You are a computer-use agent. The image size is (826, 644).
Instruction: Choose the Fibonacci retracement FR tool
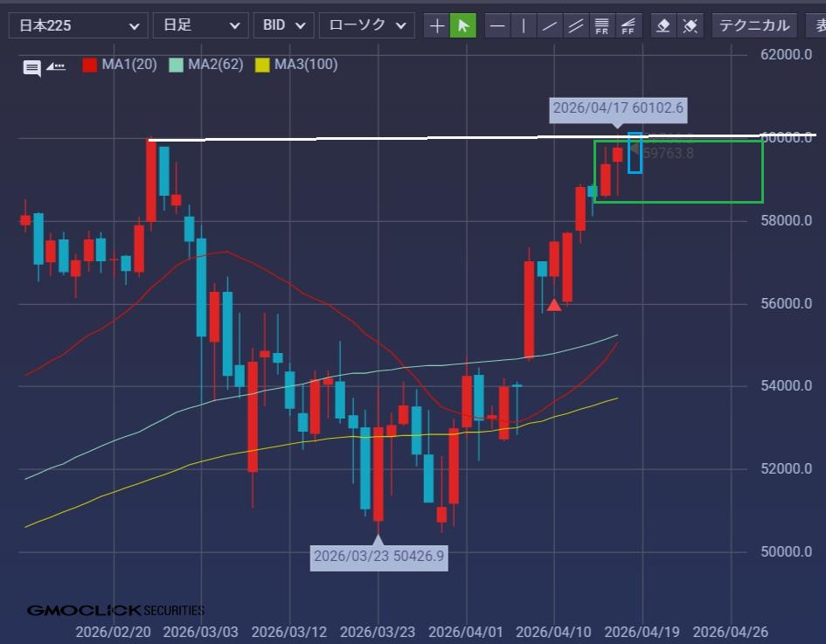pyautogui.click(x=601, y=25)
